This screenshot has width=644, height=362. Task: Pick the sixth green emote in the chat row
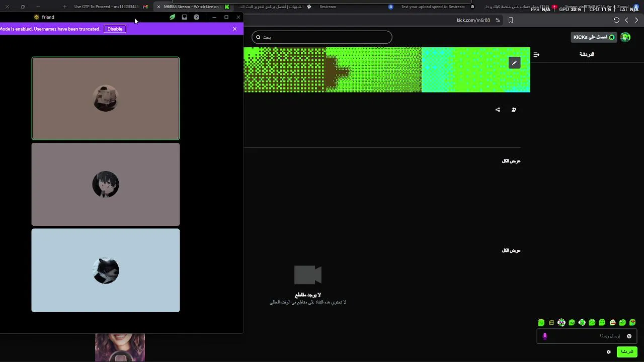592,323
